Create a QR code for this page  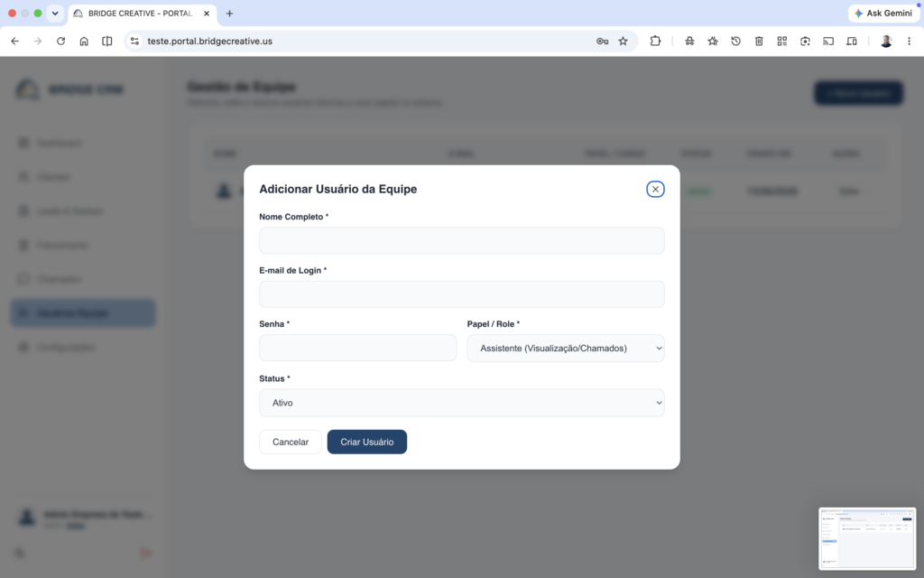(782, 42)
